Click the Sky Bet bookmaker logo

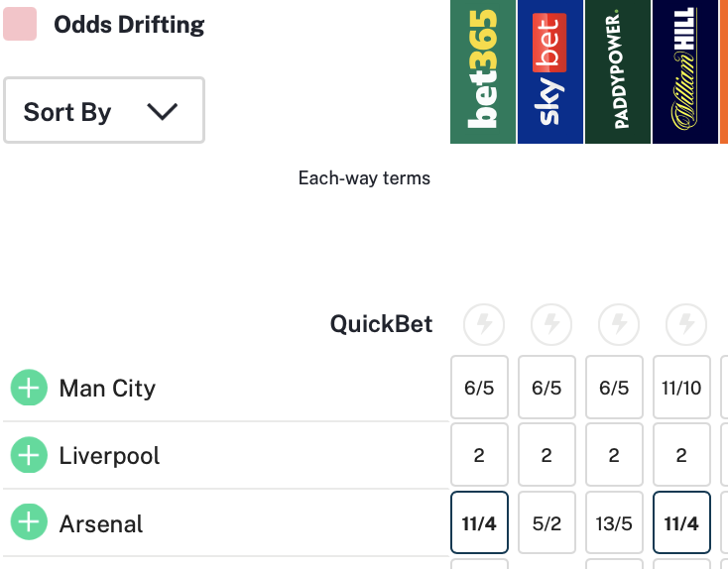coord(550,71)
